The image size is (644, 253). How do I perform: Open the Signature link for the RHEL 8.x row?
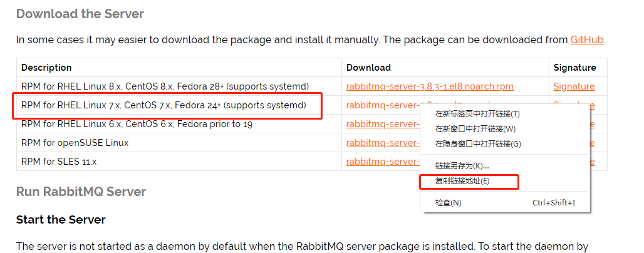tap(574, 86)
